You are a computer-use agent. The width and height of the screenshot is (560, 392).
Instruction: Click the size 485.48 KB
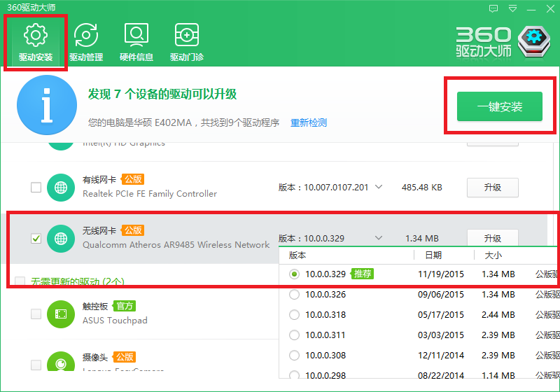(x=422, y=188)
